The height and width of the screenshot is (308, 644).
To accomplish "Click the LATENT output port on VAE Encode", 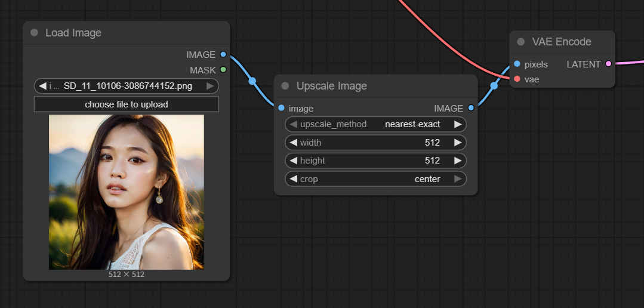I will click(608, 64).
